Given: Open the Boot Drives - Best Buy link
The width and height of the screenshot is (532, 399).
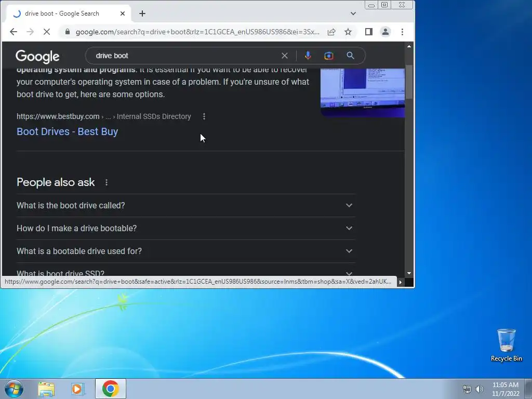Looking at the screenshot, I should click(67, 131).
